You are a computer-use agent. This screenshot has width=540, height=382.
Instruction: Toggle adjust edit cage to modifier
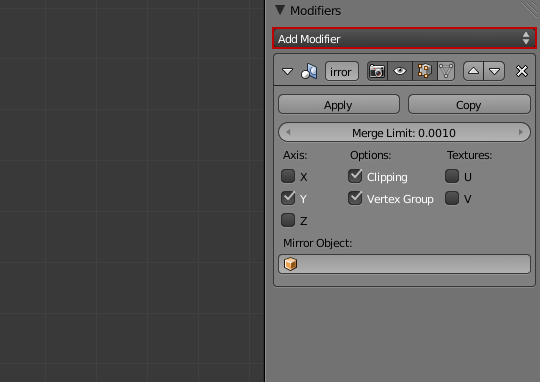(x=446, y=71)
